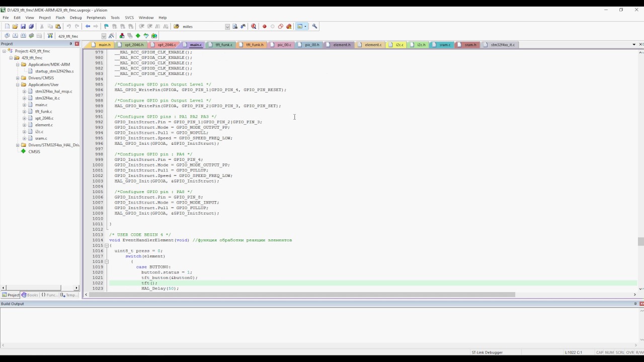Open Options for Target with the magic wand icon

(x=111, y=36)
